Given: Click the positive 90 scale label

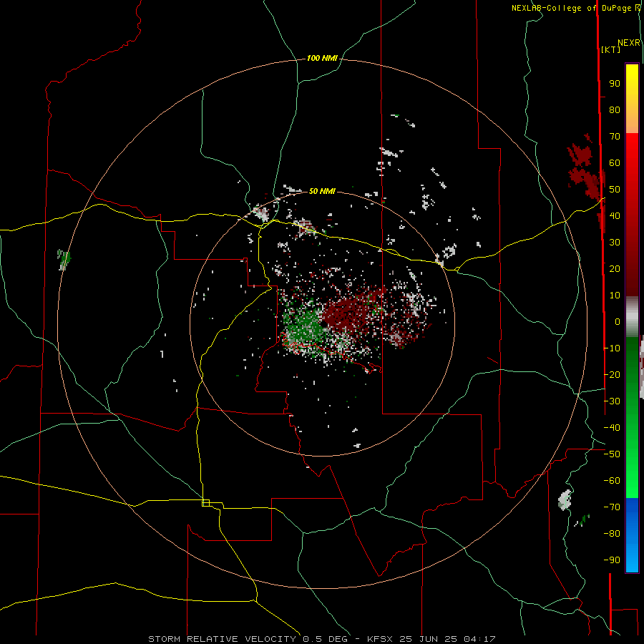Looking at the screenshot, I should [x=615, y=84].
